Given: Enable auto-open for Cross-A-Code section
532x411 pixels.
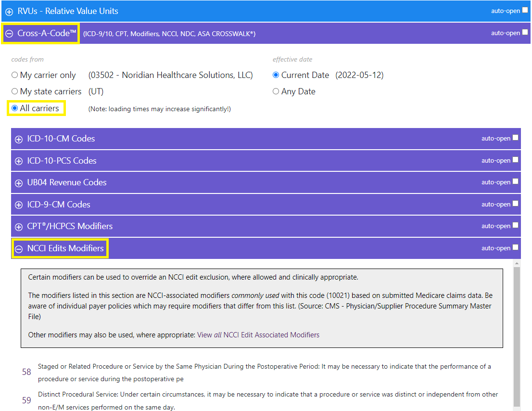Looking at the screenshot, I should [x=525, y=32].
